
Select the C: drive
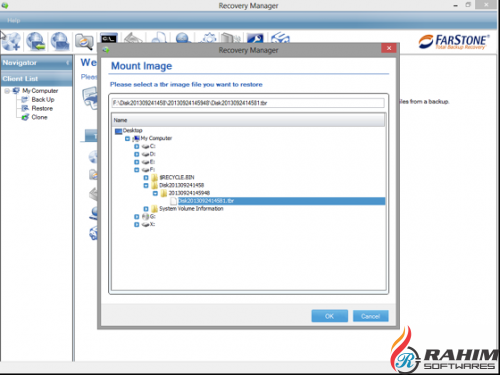tap(152, 146)
